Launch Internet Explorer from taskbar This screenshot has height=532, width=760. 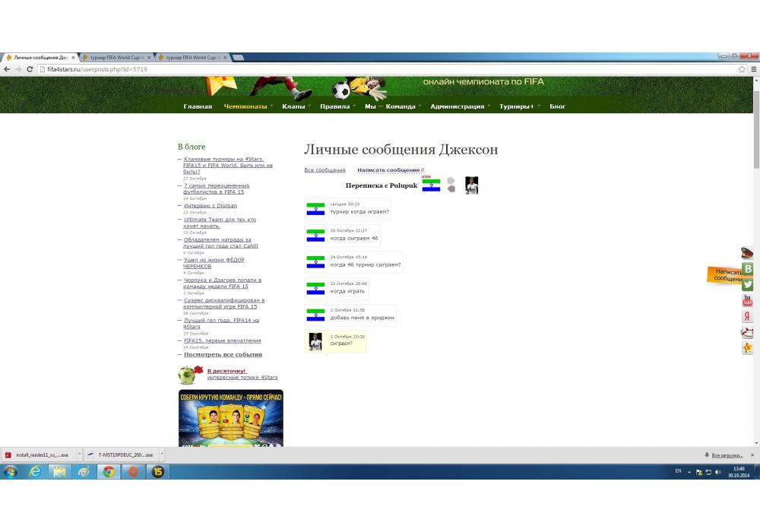pyautogui.click(x=36, y=471)
